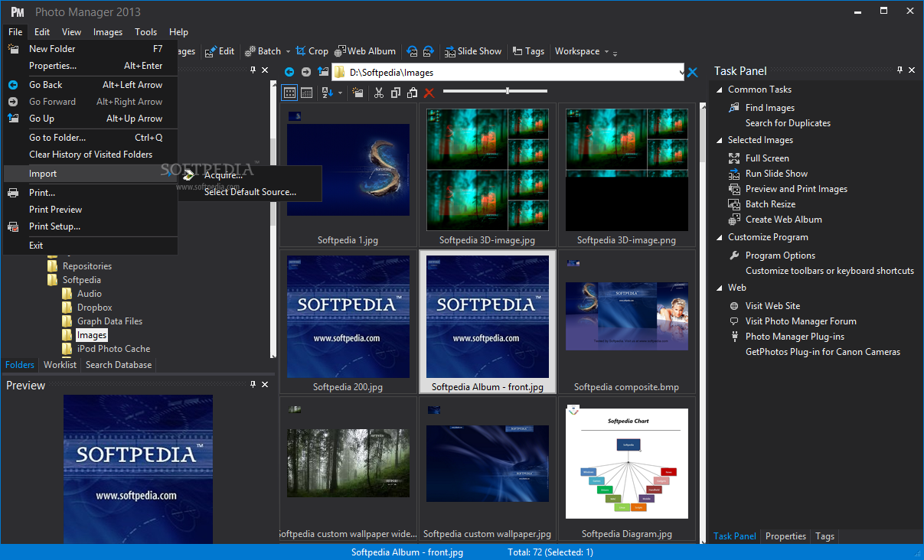The width and height of the screenshot is (924, 560).
Task: Create a new folder via the browser toolbar icon
Action: click(x=358, y=93)
